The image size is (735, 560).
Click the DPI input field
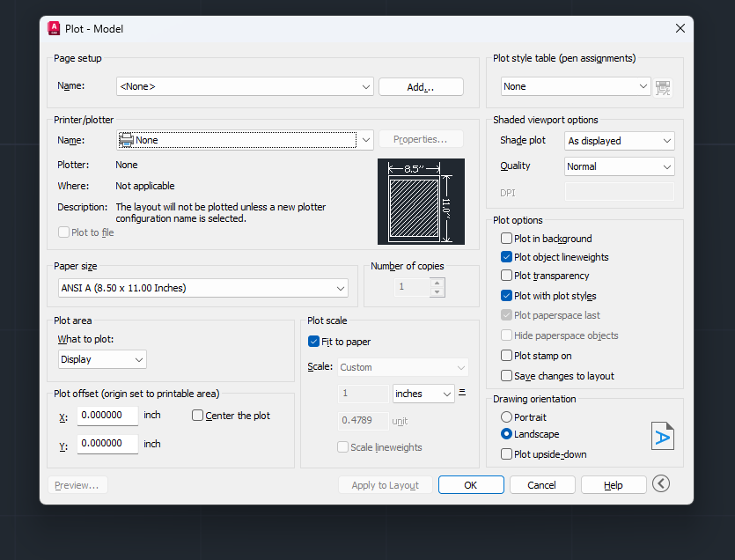click(x=619, y=192)
